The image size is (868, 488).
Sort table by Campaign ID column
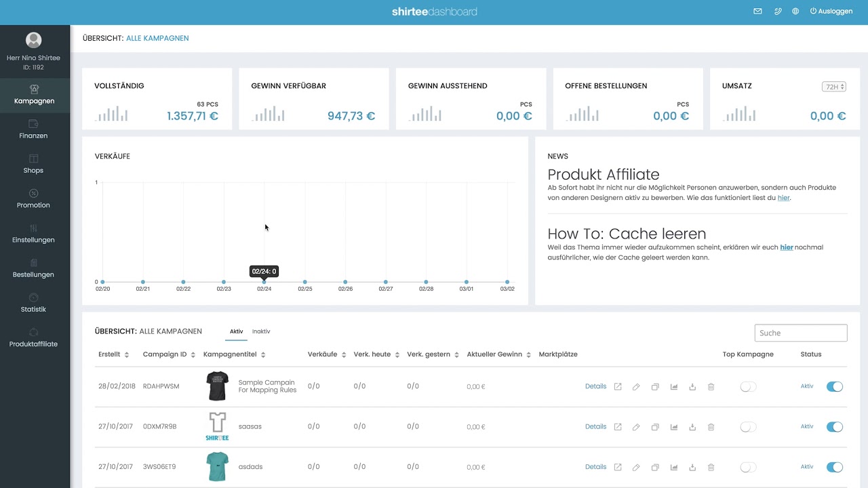(x=169, y=354)
